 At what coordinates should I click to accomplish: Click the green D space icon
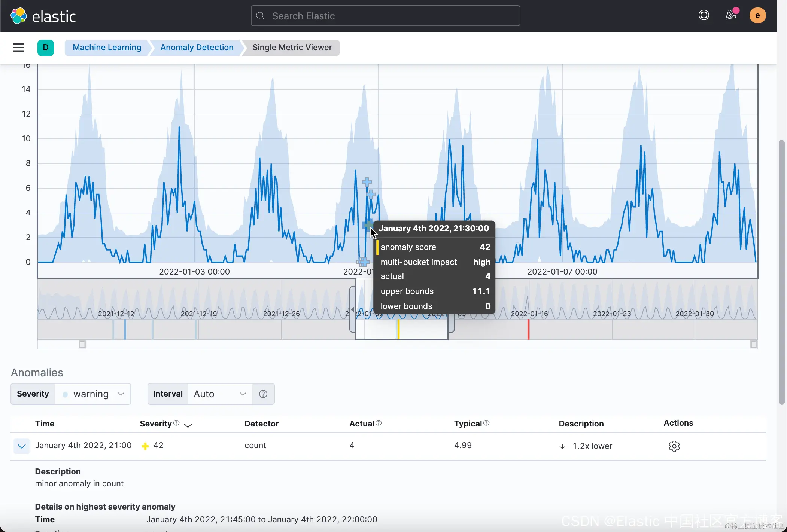(x=46, y=48)
